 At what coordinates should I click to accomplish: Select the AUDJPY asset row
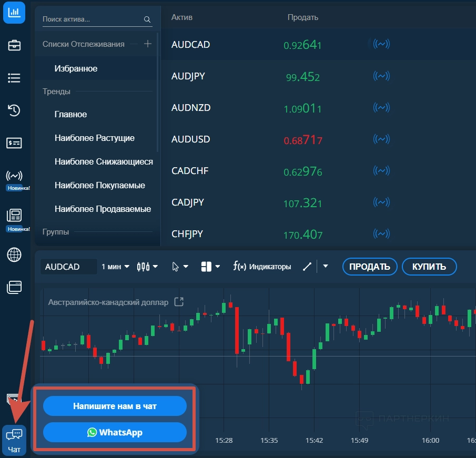318,76
